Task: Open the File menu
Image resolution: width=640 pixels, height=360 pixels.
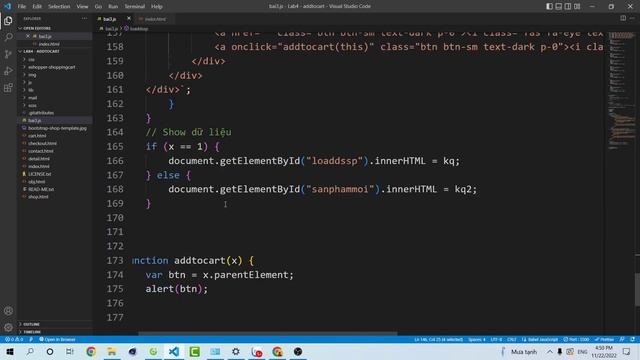Action: tap(22, 7)
